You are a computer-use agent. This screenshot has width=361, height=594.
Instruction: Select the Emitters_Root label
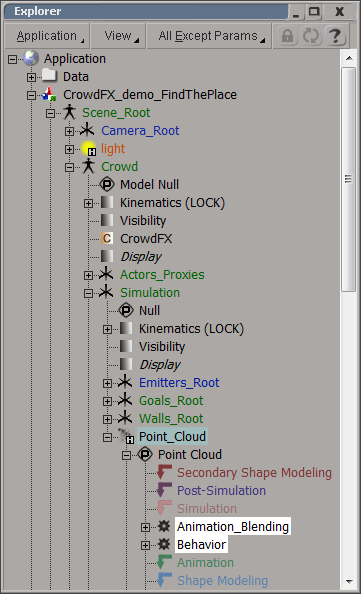coord(179,382)
